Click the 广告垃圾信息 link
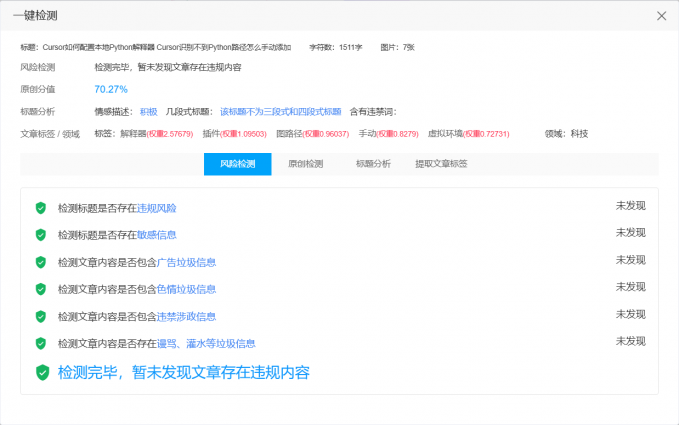The width and height of the screenshot is (679, 425). [x=186, y=262]
